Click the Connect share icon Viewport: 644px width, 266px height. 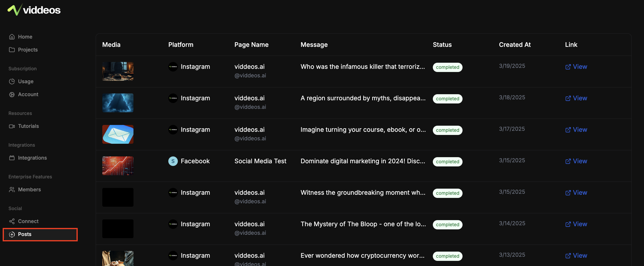pos(12,221)
